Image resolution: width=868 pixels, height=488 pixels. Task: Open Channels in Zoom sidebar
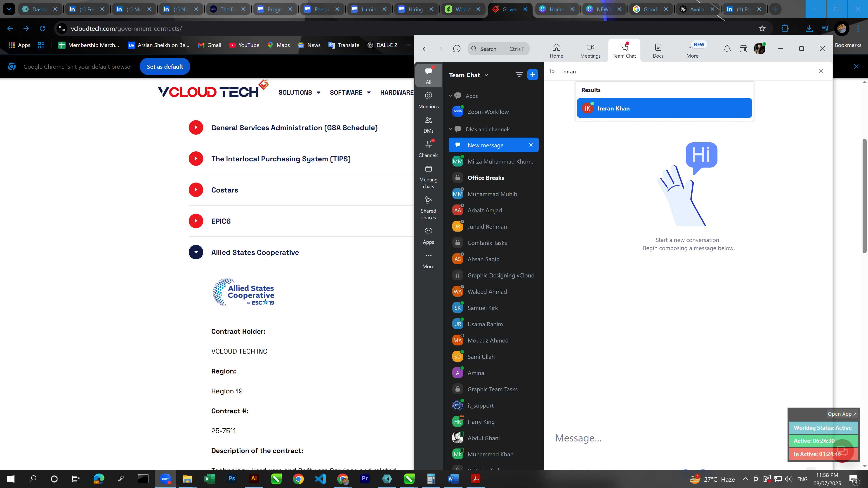[x=428, y=149]
